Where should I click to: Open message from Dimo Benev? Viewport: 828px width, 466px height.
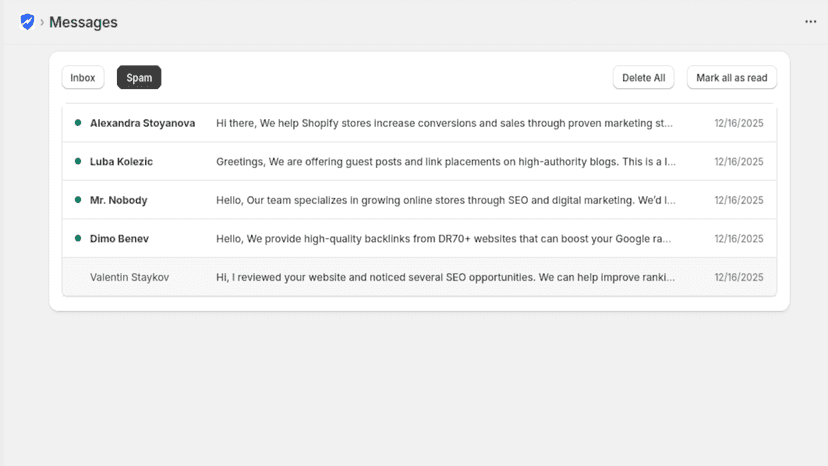(419, 239)
